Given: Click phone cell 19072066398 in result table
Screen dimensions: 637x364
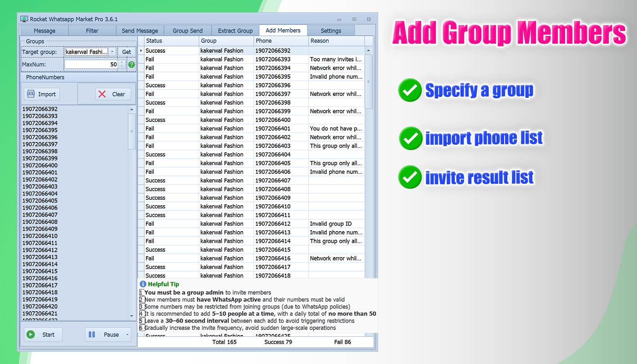Looking at the screenshot, I should [x=281, y=102].
